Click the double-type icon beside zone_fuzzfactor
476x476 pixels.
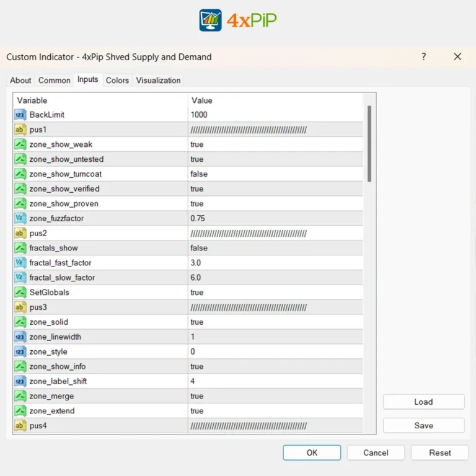[20, 218]
